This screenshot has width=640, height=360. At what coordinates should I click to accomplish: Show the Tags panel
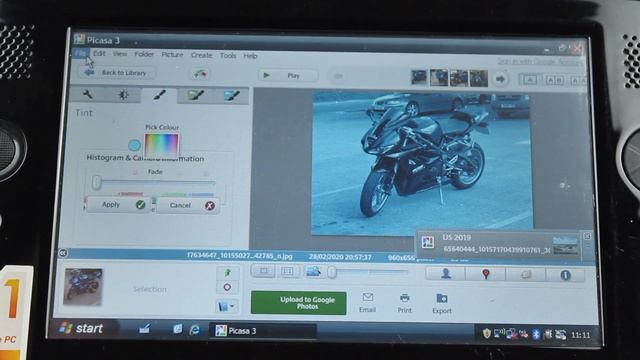coord(525,274)
